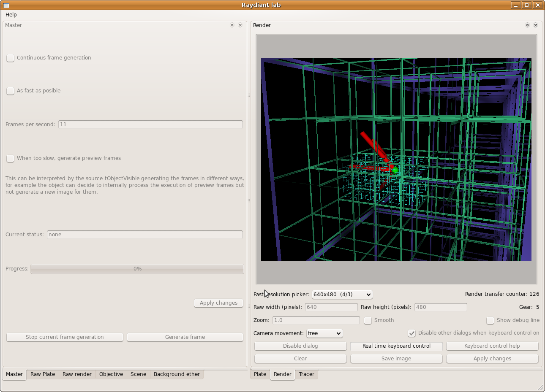This screenshot has width=545, height=392.
Task: Close the Master dock panel
Action: click(x=240, y=25)
